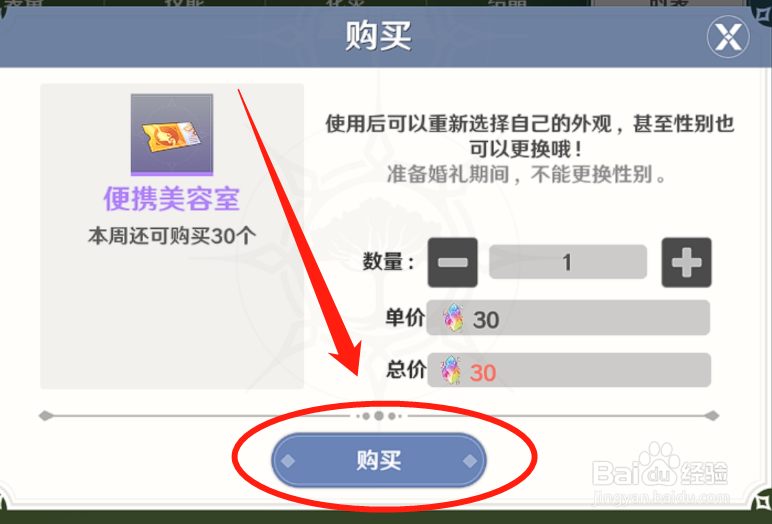Image resolution: width=772 pixels, height=524 pixels.
Task: Click the red total price 30
Action: pos(482,373)
